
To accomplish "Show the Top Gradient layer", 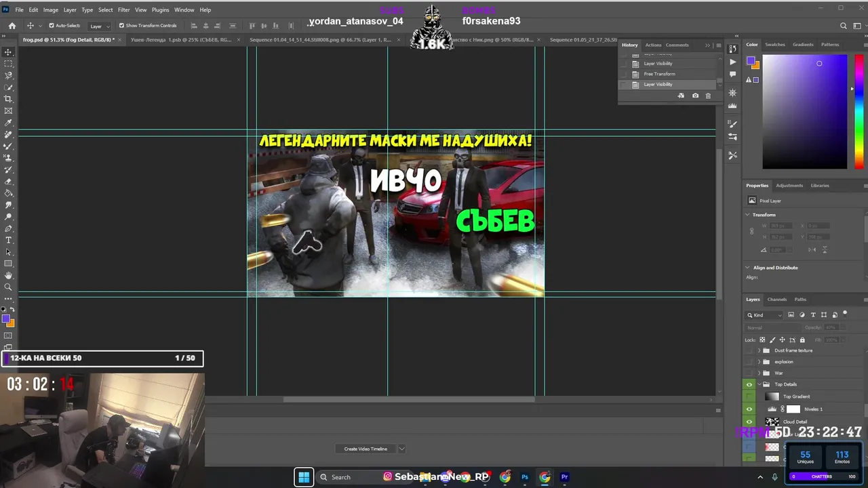I will click(749, 396).
